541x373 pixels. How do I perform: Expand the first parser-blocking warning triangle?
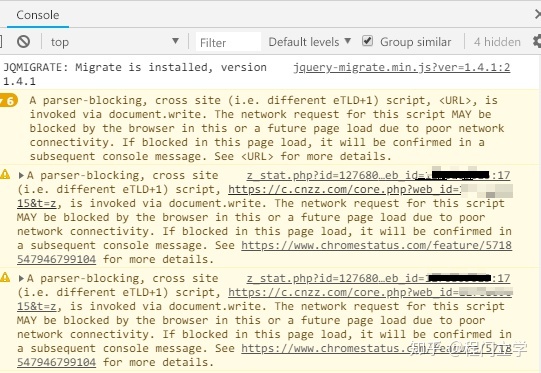[21, 176]
